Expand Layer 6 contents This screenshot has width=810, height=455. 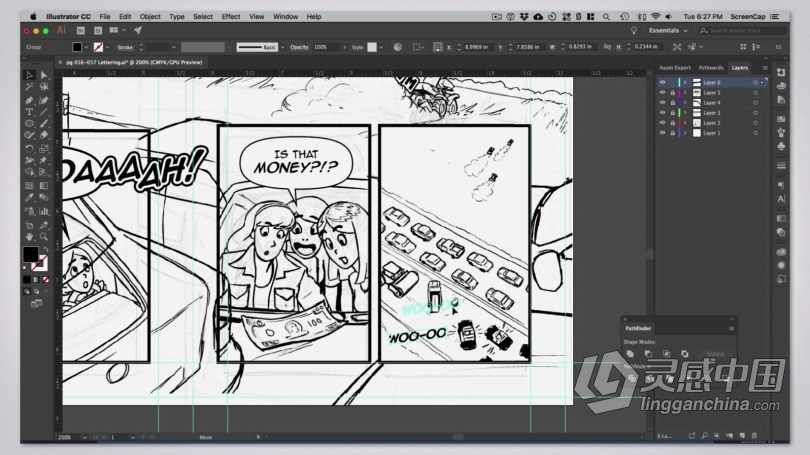pos(686,83)
